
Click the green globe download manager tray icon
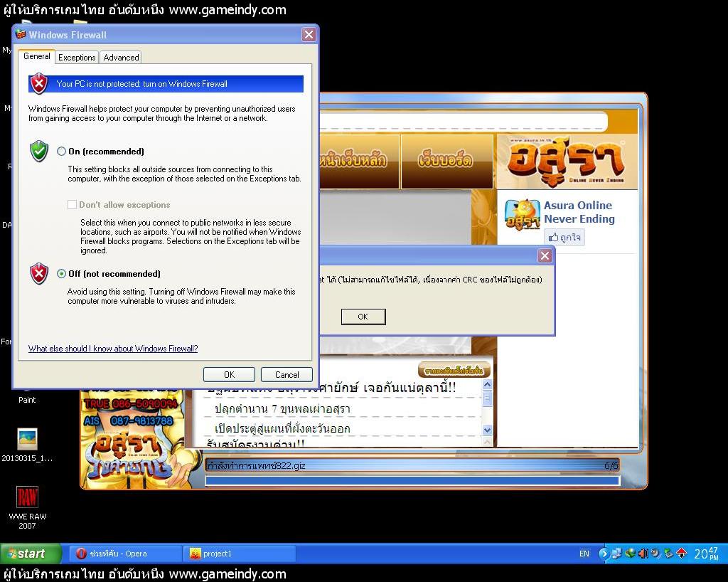[x=630, y=554]
